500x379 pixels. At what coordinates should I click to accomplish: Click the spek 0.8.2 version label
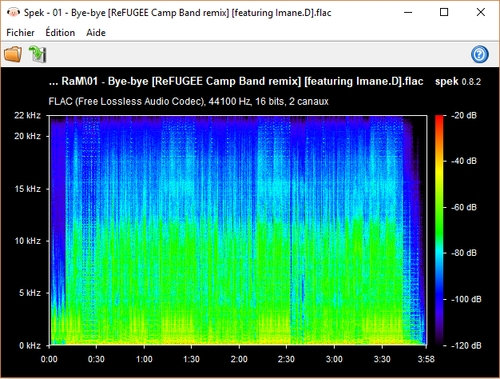coord(458,81)
